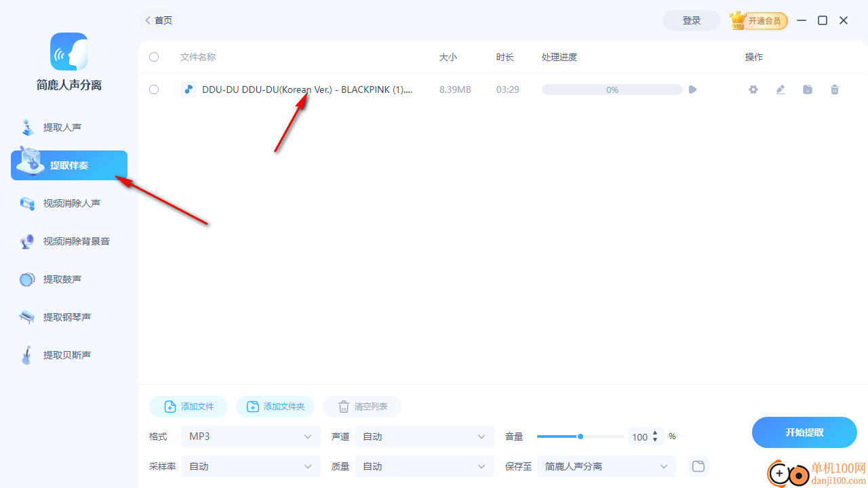Viewport: 868px width, 488px height.
Task: Open the 格式 MP3 format dropdown
Action: click(x=251, y=436)
